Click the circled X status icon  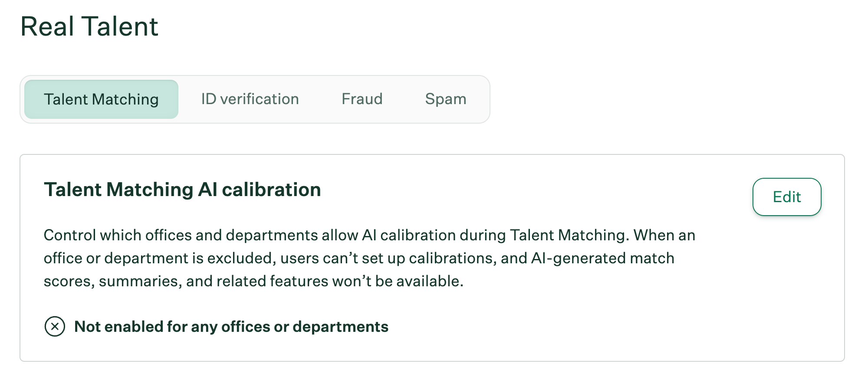(53, 327)
